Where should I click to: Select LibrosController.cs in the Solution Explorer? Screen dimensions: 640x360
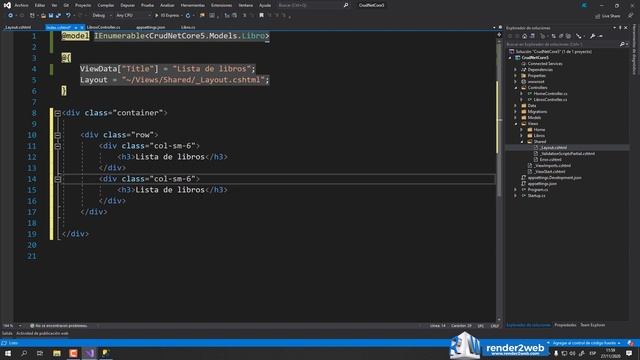(550, 100)
